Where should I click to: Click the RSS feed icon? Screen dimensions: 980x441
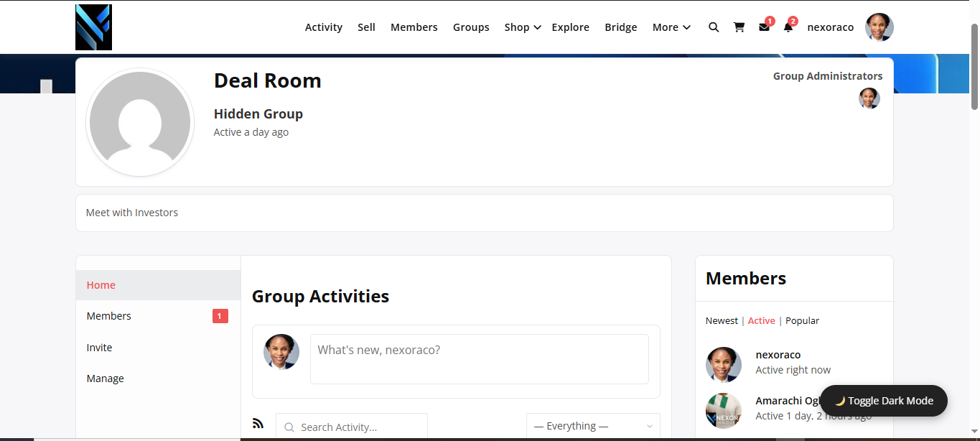coord(258,424)
